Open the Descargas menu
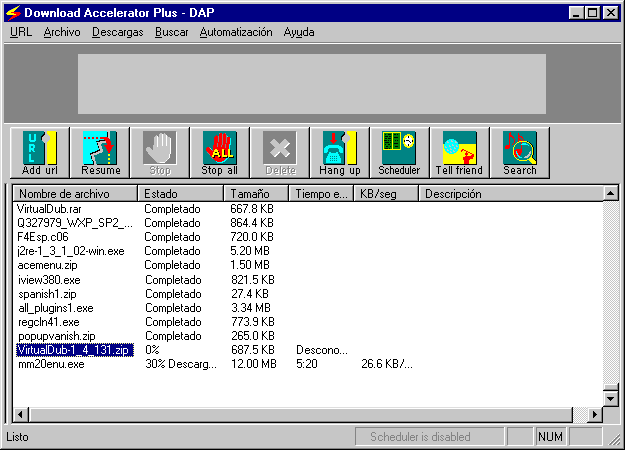This screenshot has width=625, height=450. tap(117, 32)
